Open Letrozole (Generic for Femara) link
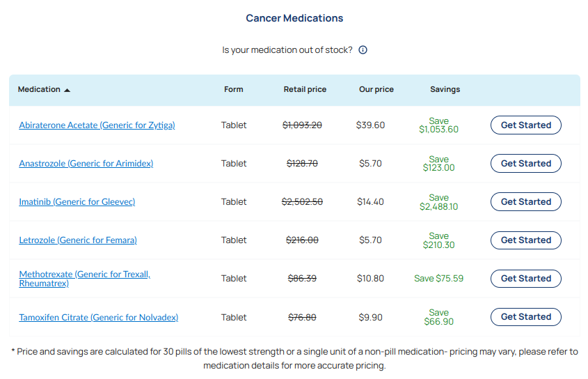This screenshot has width=588, height=379. pos(78,240)
